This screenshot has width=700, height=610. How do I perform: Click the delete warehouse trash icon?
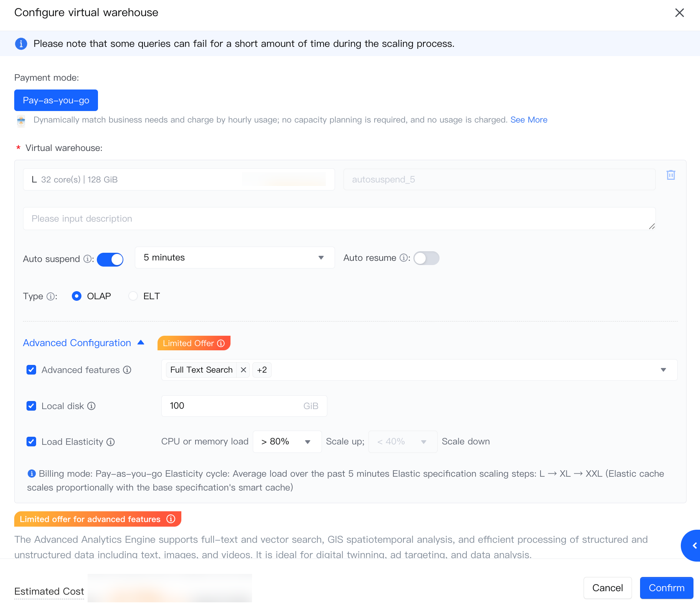tap(671, 175)
